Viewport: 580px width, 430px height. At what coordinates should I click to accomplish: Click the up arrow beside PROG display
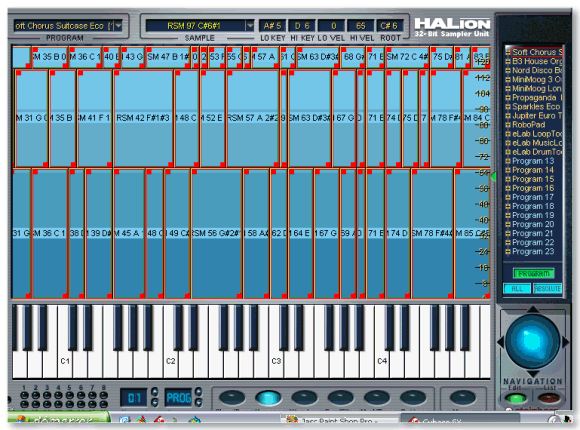pyautogui.click(x=198, y=392)
